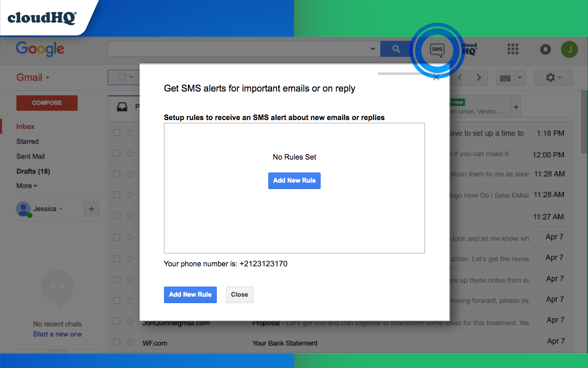Open the search options dropdown arrow
This screenshot has height=368, width=588.
(372, 48)
